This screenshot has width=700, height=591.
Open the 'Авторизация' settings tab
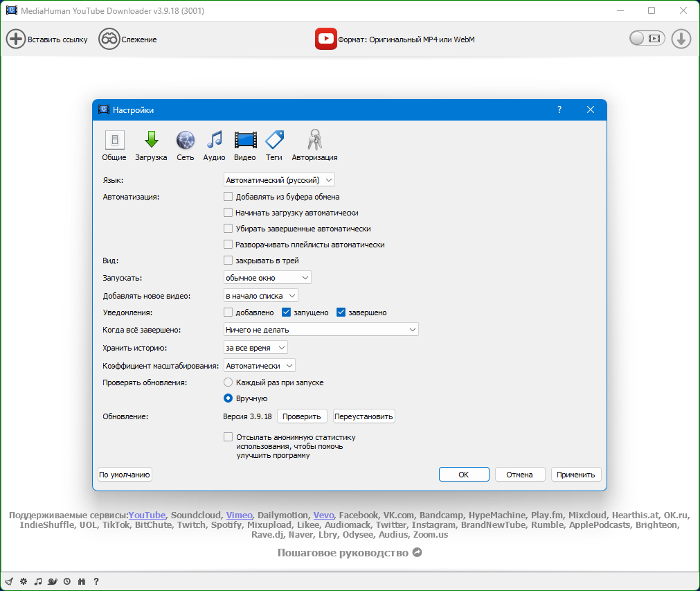tap(314, 146)
